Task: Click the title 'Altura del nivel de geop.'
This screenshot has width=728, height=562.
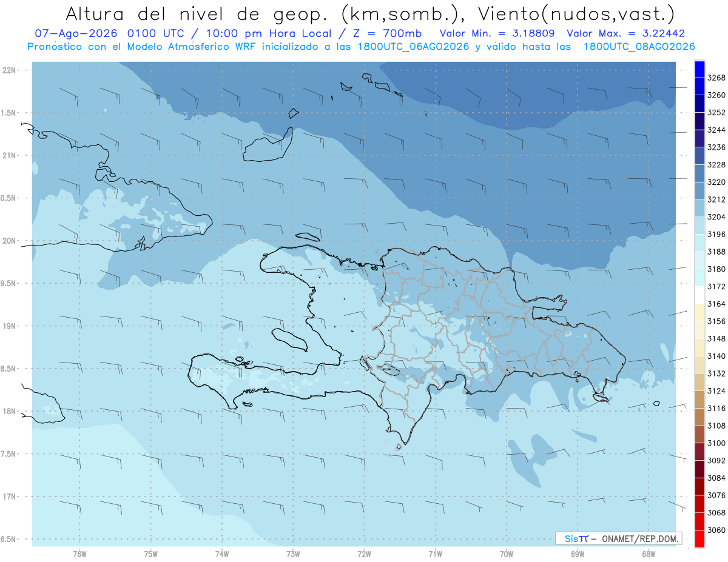Action: tap(197, 13)
